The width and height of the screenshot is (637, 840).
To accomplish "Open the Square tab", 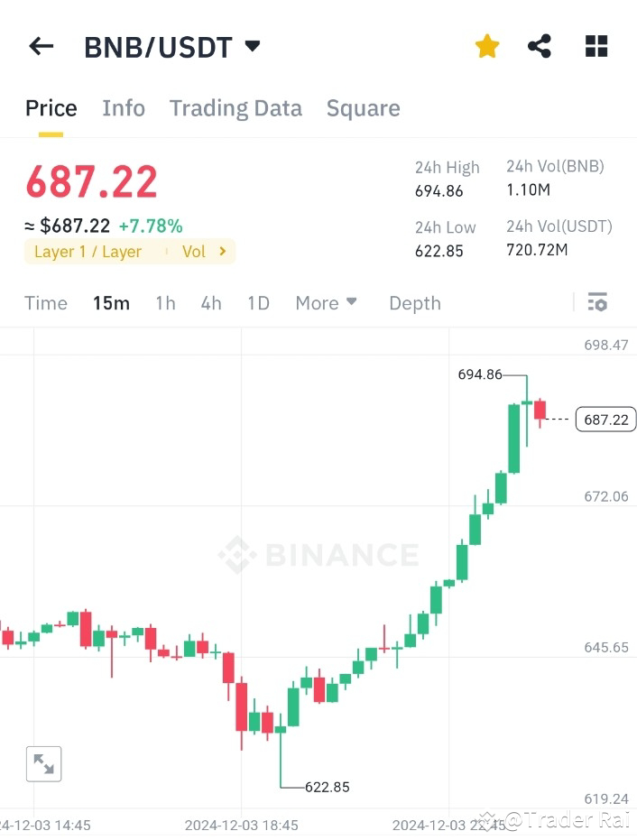I will (363, 108).
